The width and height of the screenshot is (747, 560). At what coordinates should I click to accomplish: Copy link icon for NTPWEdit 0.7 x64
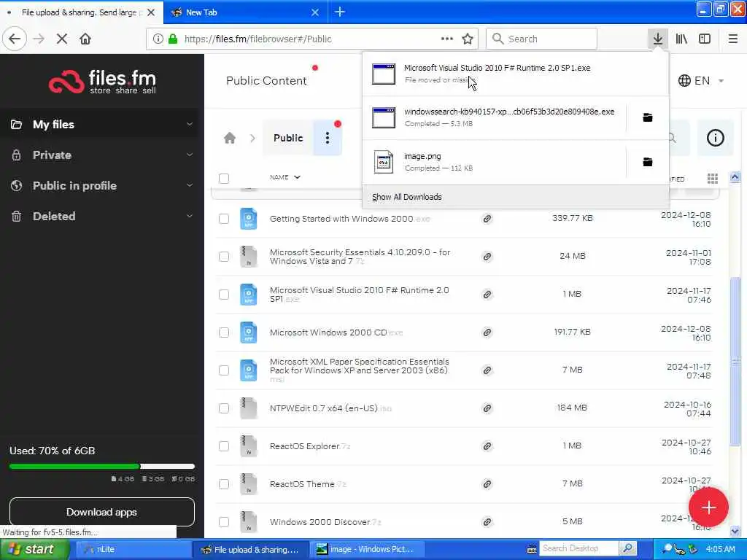[487, 408]
